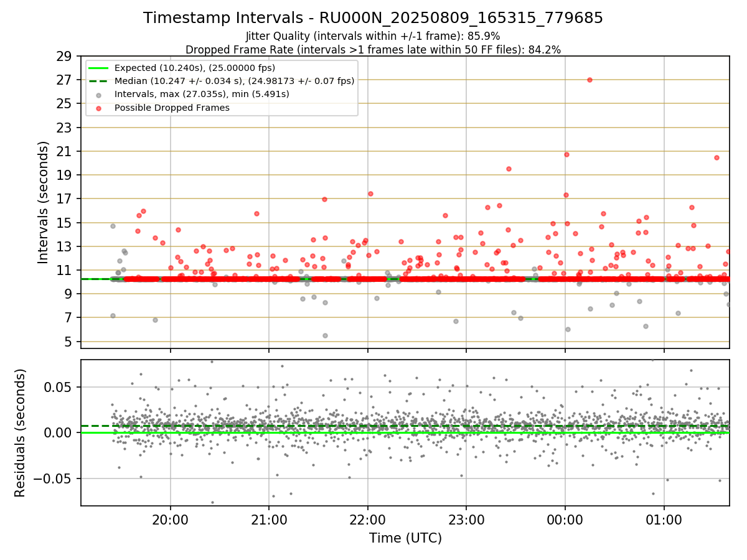This screenshot has width=747, height=560.
Task: Click the 'Residuals (seconds)' y-axis label
Action: coord(21,432)
